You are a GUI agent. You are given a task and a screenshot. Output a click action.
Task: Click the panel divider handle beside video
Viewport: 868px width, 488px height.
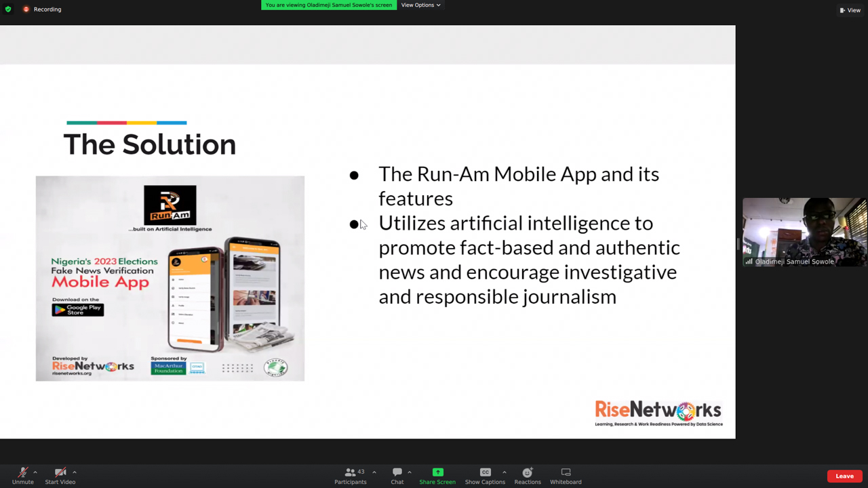click(x=738, y=244)
